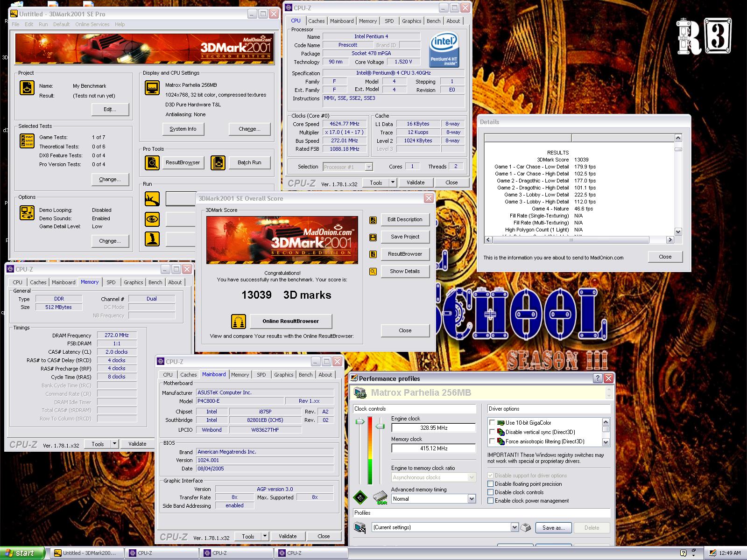Click the Batch Run button

(x=249, y=162)
